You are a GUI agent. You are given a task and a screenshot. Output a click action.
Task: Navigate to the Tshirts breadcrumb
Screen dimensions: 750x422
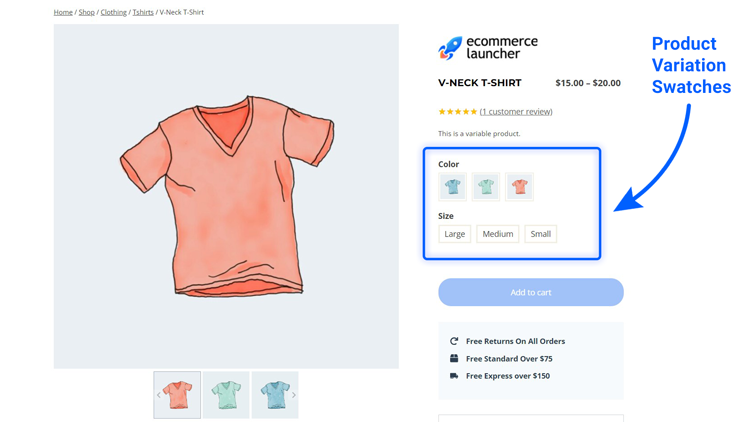click(143, 12)
